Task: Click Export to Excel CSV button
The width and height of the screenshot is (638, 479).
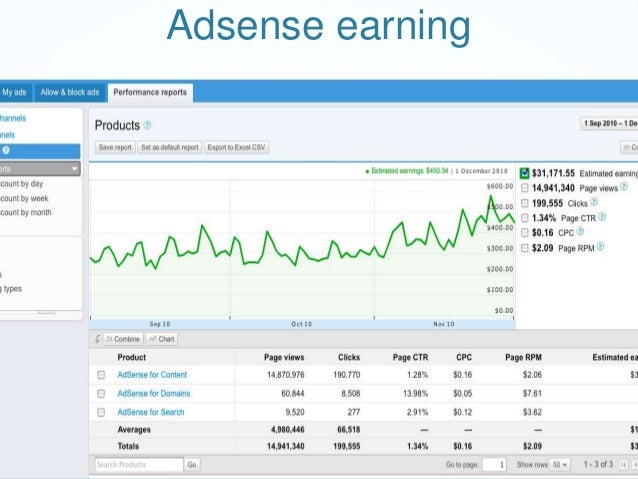Action: point(236,147)
